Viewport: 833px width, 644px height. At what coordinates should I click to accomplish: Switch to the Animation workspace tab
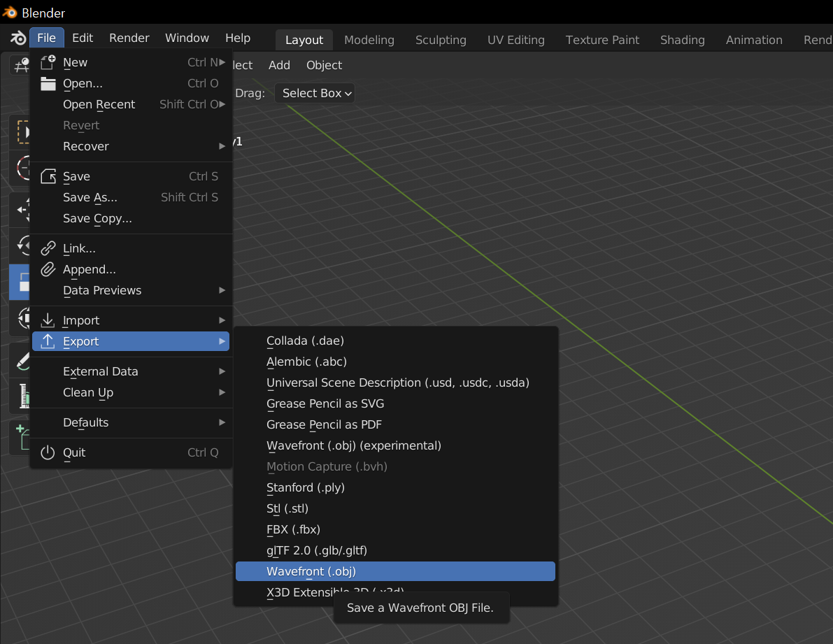[x=754, y=41]
